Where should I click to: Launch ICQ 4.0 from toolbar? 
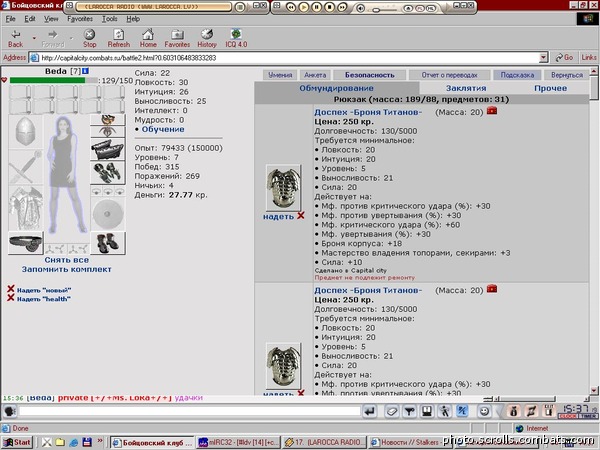tap(236, 38)
